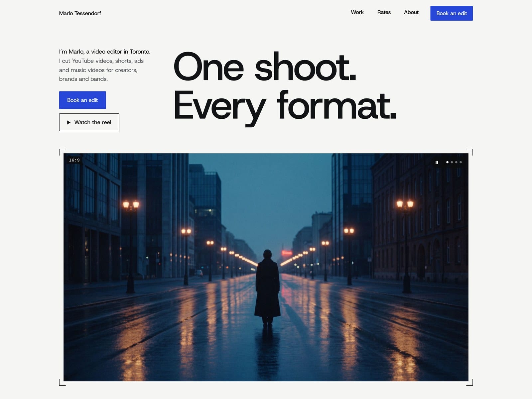Open the Work page in navigation
The height and width of the screenshot is (399, 532).
pyautogui.click(x=357, y=12)
